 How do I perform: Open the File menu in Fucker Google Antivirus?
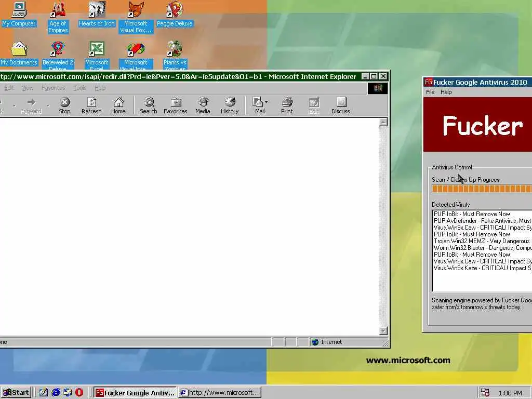click(430, 92)
